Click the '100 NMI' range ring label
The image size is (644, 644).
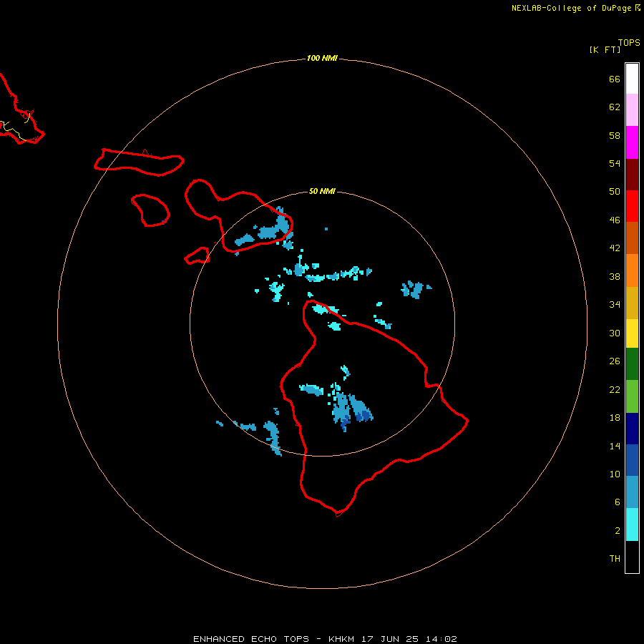point(322,59)
